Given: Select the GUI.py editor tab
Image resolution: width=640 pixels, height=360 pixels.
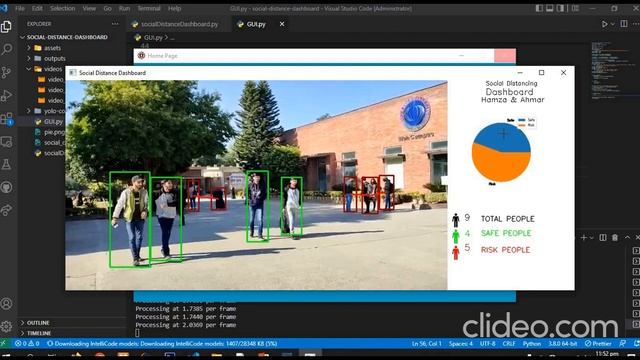Looking at the screenshot, I should coord(256,24).
